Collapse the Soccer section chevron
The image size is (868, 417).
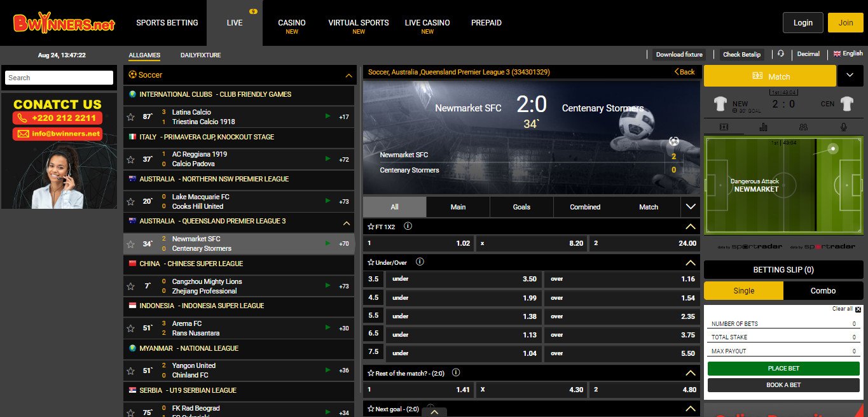point(348,75)
